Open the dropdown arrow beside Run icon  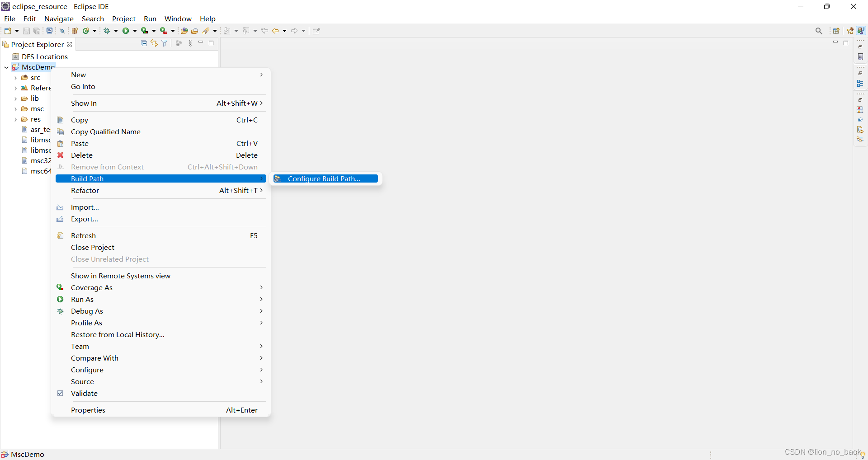tap(135, 31)
